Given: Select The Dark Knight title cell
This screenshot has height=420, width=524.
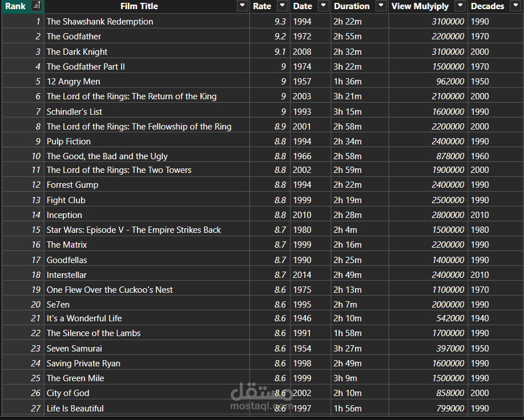Looking at the screenshot, I should click(x=147, y=51).
